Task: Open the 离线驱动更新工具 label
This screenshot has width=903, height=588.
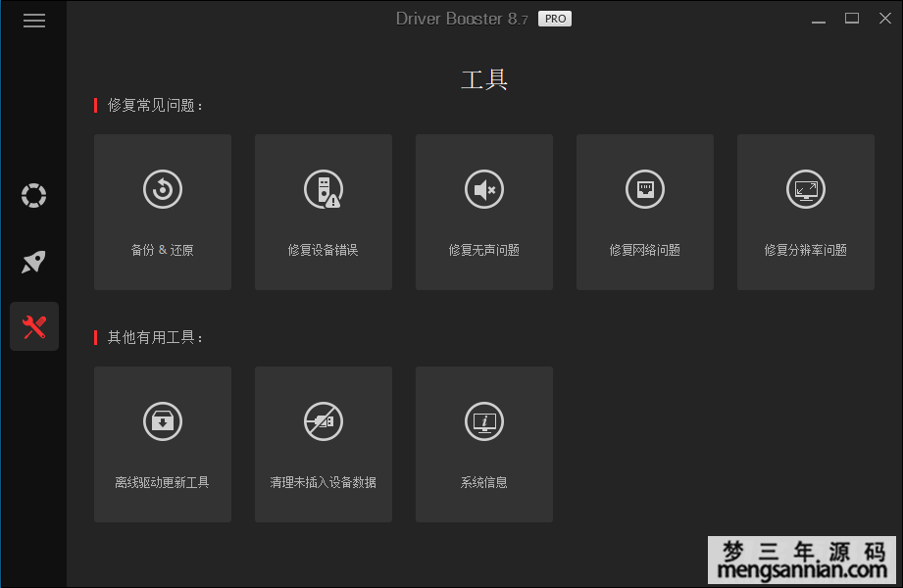Action: coord(163,482)
